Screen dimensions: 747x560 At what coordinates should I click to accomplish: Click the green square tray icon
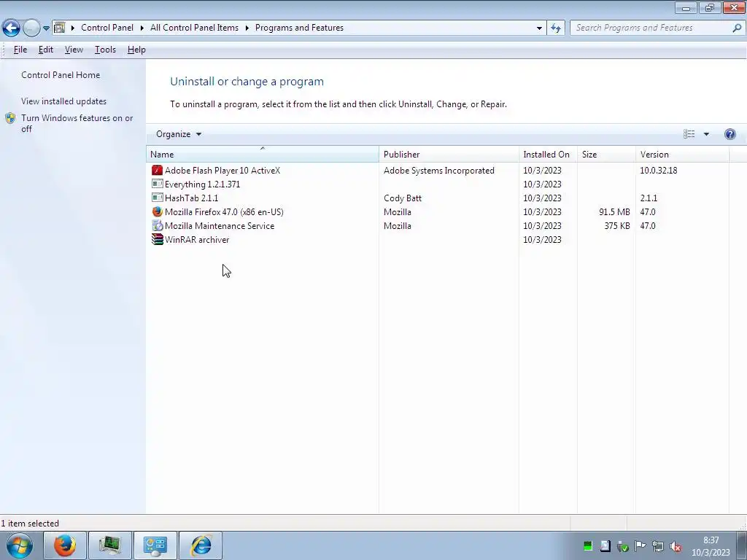click(x=588, y=546)
